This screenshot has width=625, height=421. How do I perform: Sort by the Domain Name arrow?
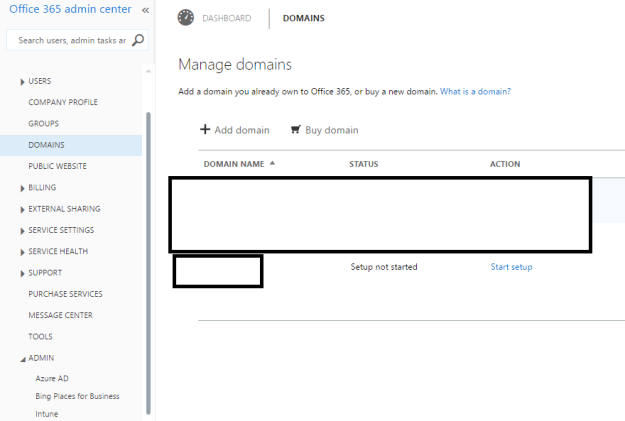[272, 163]
